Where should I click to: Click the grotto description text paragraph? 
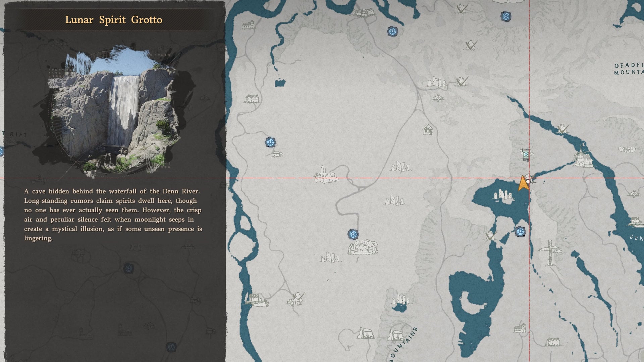coord(113,215)
